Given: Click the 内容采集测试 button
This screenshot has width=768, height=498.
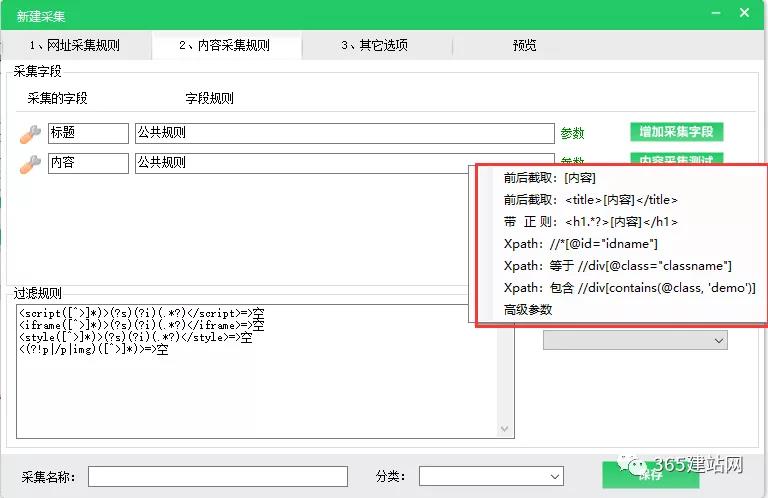Looking at the screenshot, I should (676, 159).
